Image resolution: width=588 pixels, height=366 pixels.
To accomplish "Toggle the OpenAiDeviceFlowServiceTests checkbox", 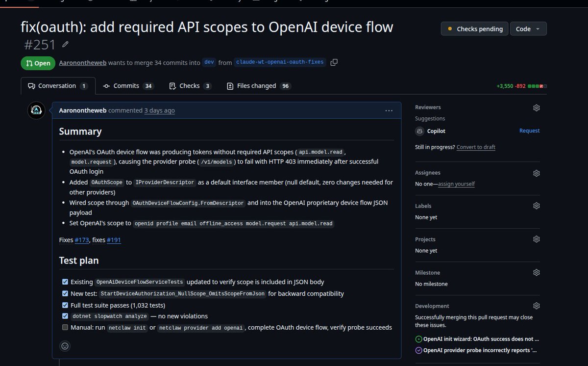I will pyautogui.click(x=65, y=282).
